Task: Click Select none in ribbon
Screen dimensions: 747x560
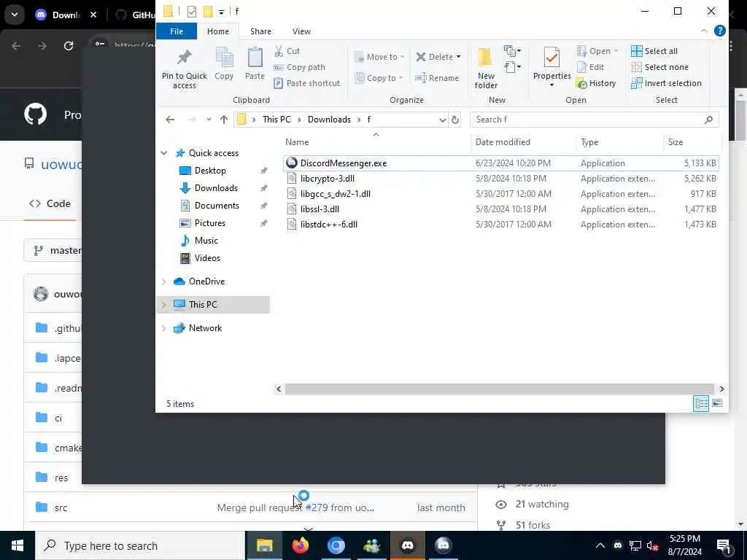Action: (x=659, y=67)
